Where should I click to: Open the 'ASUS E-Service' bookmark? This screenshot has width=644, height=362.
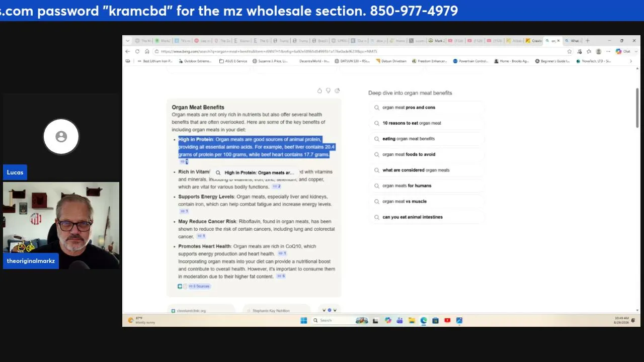[233, 61]
